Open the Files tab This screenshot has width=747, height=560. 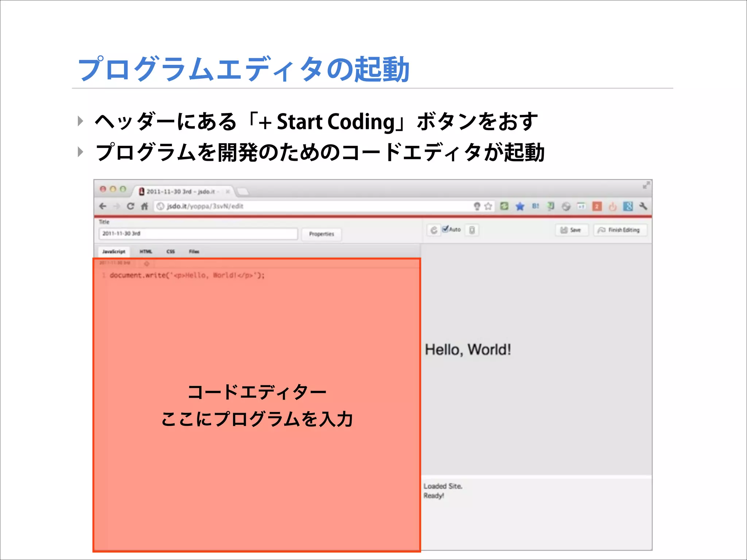point(194,252)
